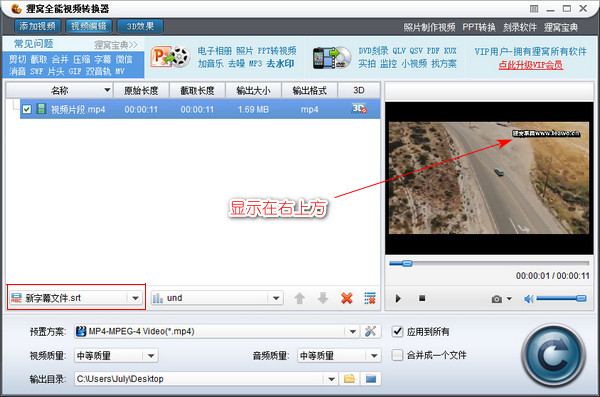Click the 3D icon in the video row
This screenshot has width=600, height=397.
click(x=359, y=109)
